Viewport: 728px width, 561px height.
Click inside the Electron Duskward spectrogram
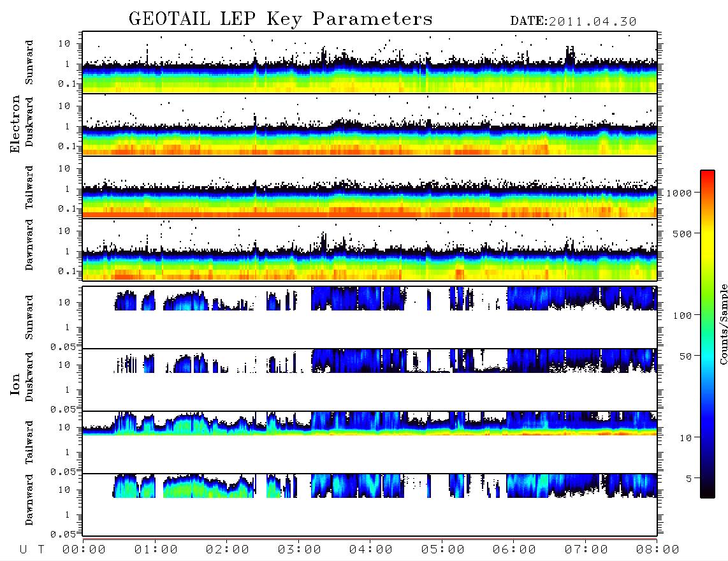pyautogui.click(x=370, y=125)
